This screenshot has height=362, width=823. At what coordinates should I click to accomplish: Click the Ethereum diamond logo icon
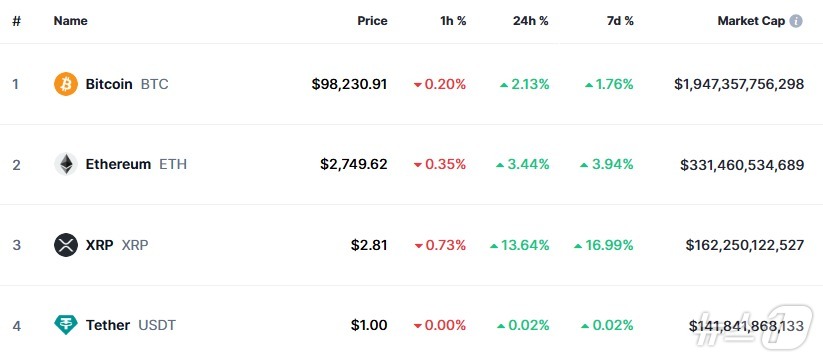pyautogui.click(x=66, y=164)
